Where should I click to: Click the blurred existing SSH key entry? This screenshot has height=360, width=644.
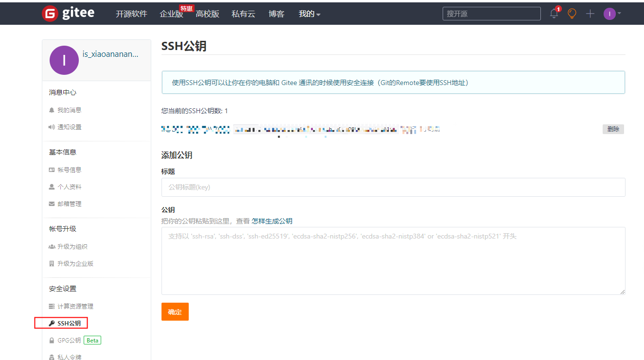click(x=301, y=129)
